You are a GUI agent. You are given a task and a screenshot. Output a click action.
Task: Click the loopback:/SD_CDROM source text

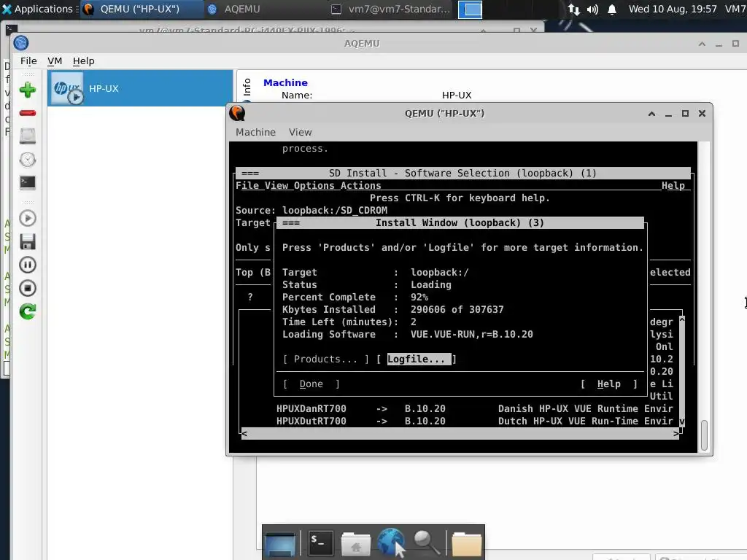(334, 211)
